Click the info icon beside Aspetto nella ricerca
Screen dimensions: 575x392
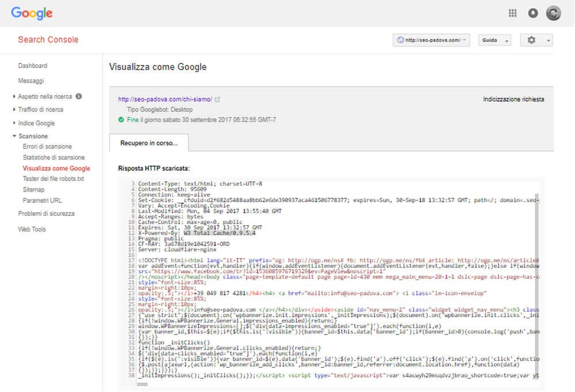78,97
